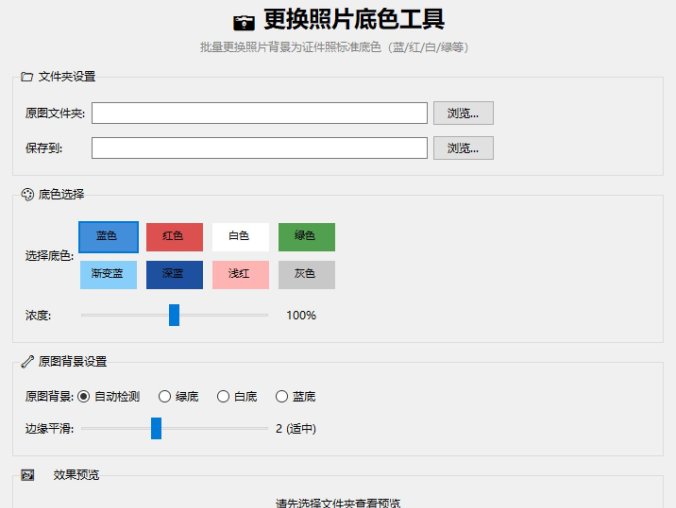676x508 pixels.
Task: Select the 自动检测 radio option
Action: point(109,396)
